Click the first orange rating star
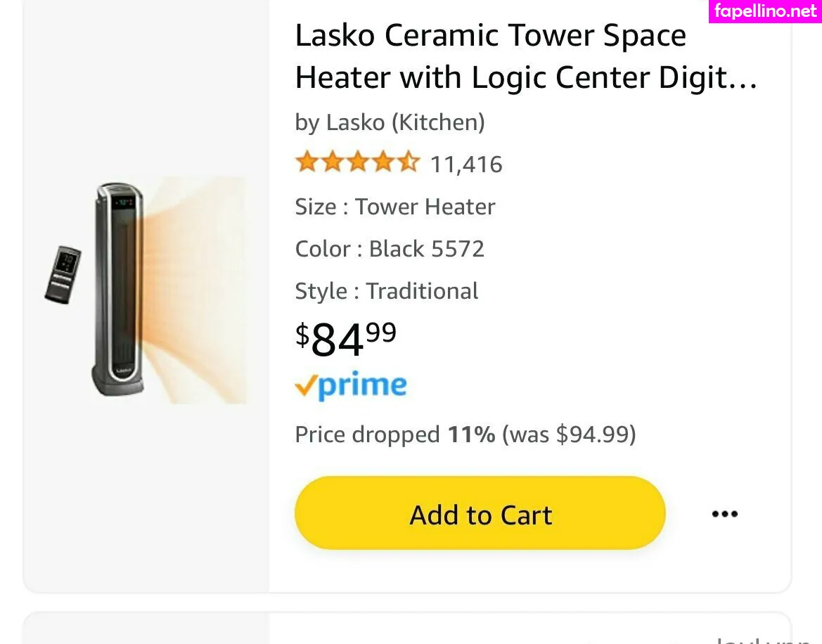The height and width of the screenshot is (644, 822). tap(307, 163)
